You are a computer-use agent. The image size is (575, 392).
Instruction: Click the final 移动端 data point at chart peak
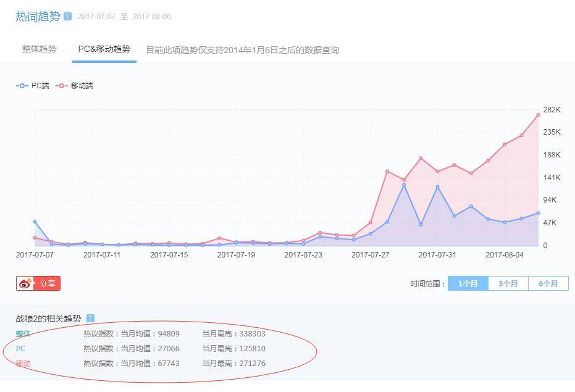(538, 115)
